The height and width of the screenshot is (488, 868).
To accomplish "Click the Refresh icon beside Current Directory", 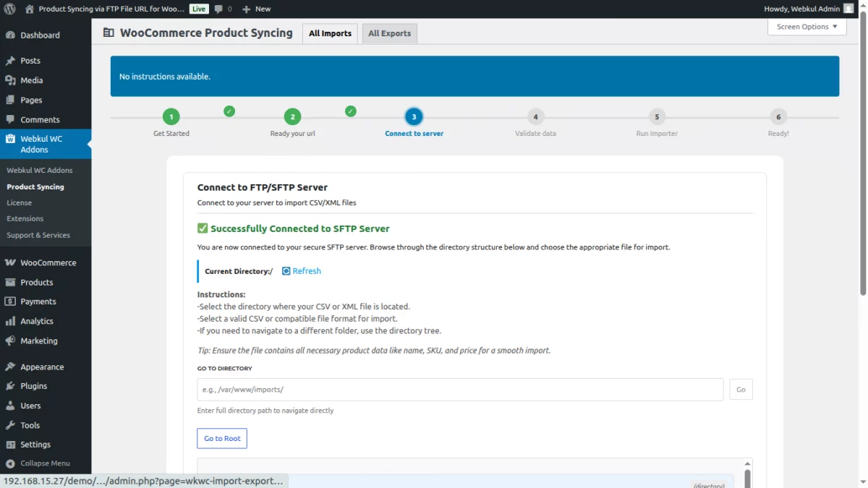I will click(x=288, y=270).
